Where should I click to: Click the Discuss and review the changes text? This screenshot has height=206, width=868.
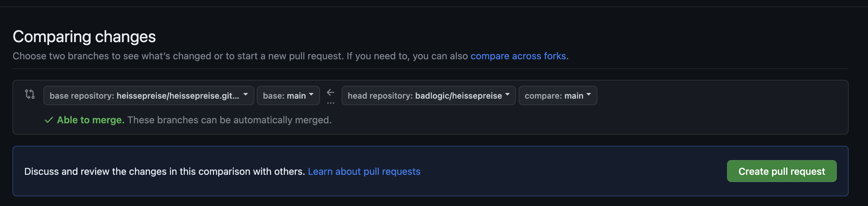pyautogui.click(x=164, y=171)
